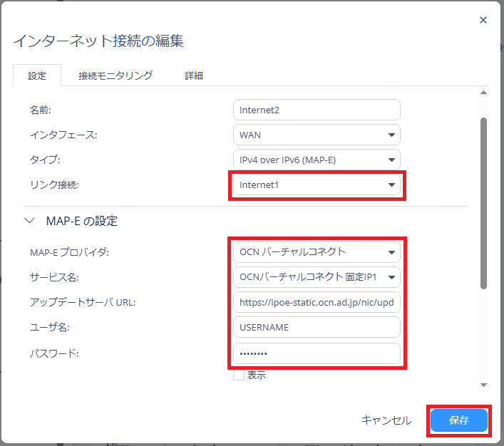Go to the 詳細 tab
This screenshot has width=504, height=446.
click(x=194, y=76)
